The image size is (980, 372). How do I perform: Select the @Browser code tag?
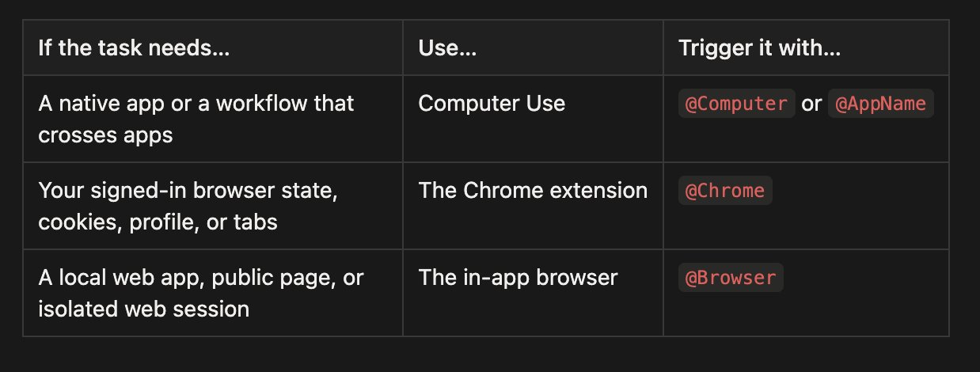(731, 278)
